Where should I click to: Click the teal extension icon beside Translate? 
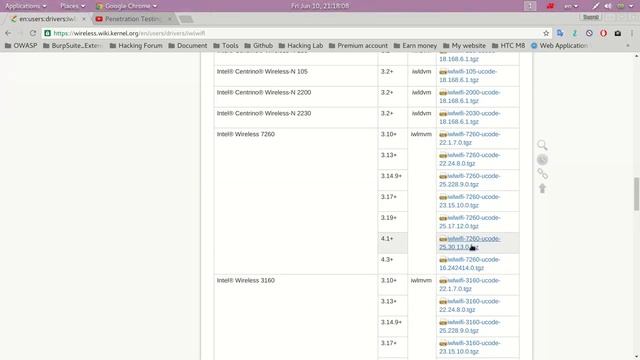point(574,33)
